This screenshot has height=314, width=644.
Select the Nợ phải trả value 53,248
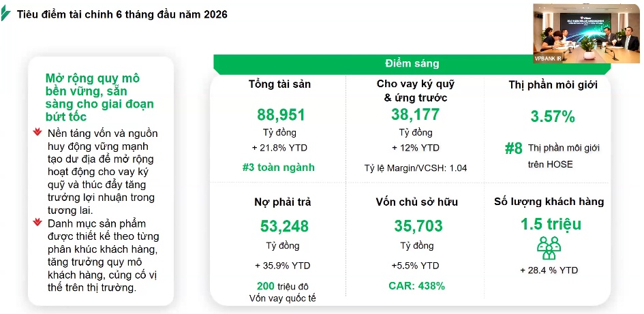tap(284, 226)
